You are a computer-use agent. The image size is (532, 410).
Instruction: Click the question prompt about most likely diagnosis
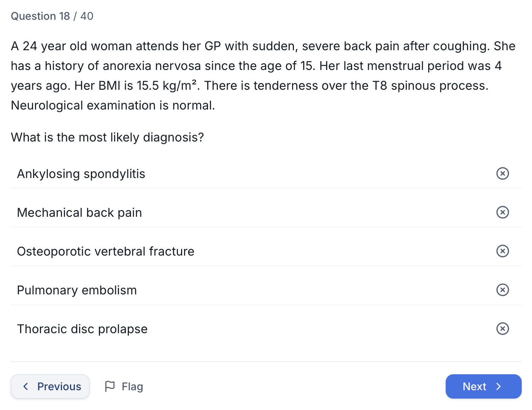pos(107,137)
